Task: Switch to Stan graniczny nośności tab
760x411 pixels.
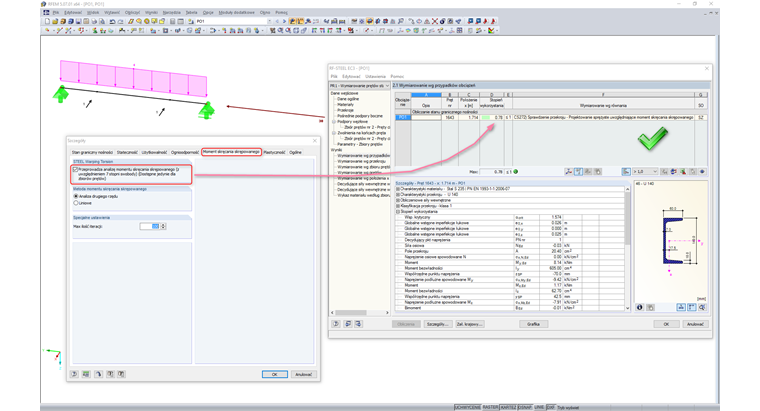Action: (92, 152)
